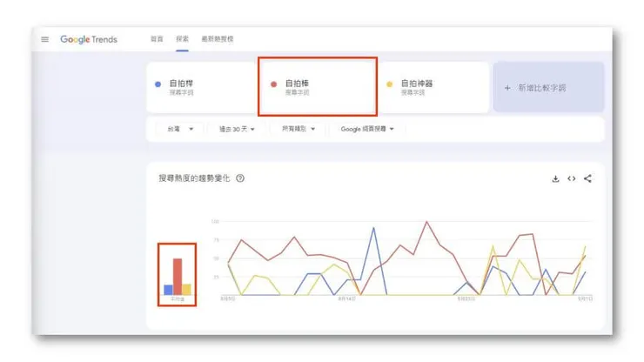Click the embed code icon
The image size is (644, 362).
pyautogui.click(x=571, y=178)
